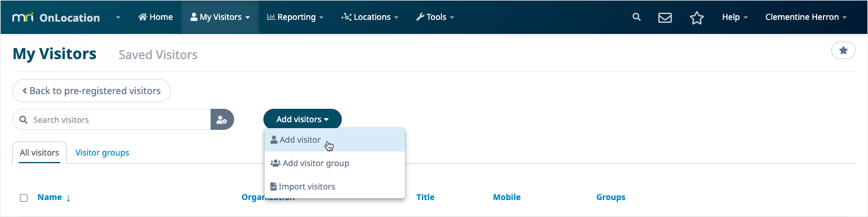Click the favorites star in top bar
The height and width of the screenshot is (217, 868).
697,18
